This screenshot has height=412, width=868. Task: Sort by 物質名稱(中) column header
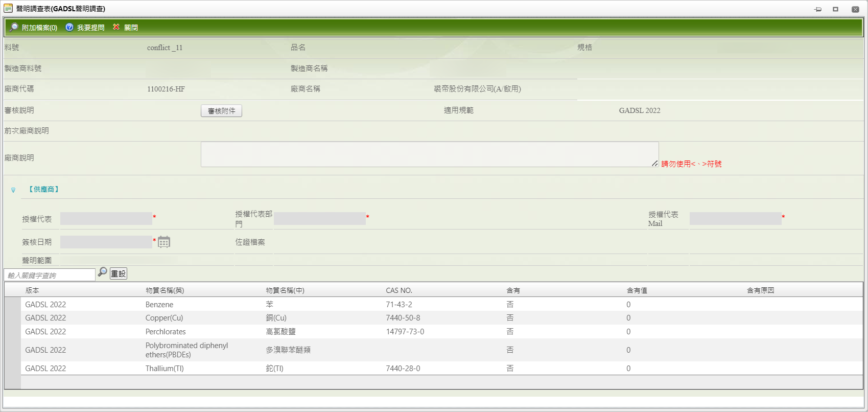[285, 290]
